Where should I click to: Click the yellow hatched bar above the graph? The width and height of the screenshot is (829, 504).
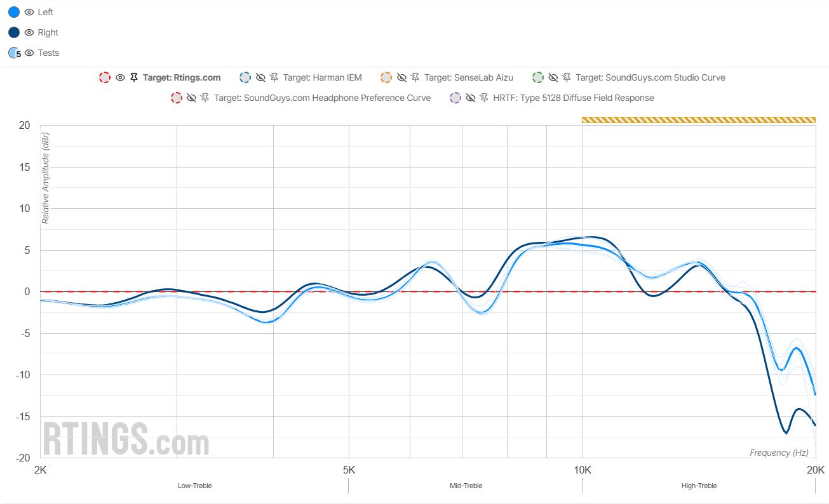698,119
